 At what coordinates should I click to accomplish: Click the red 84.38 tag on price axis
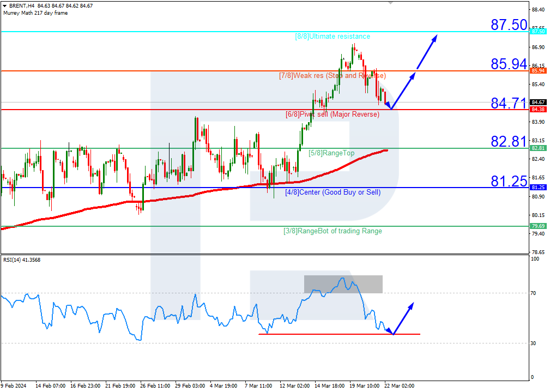tap(538, 110)
